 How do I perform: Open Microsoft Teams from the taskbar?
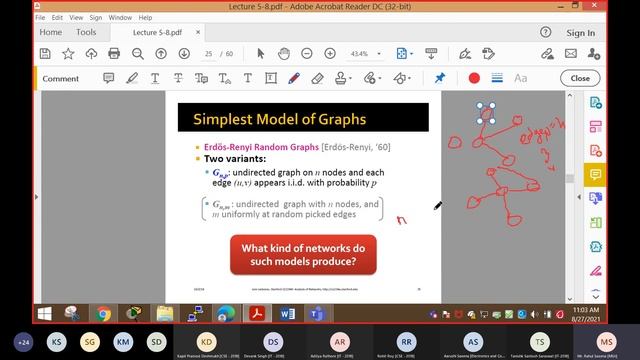click(318, 313)
